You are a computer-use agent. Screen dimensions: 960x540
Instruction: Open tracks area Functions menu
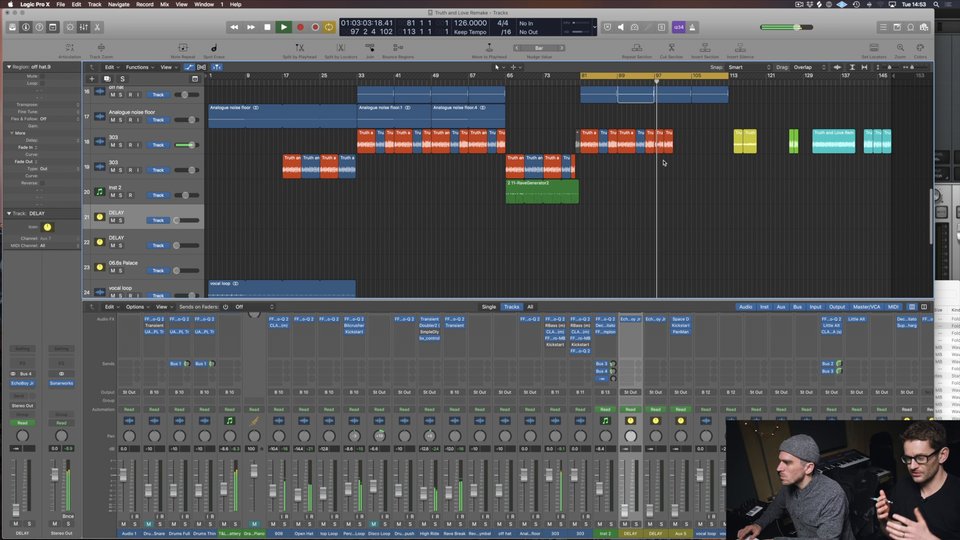coord(139,67)
